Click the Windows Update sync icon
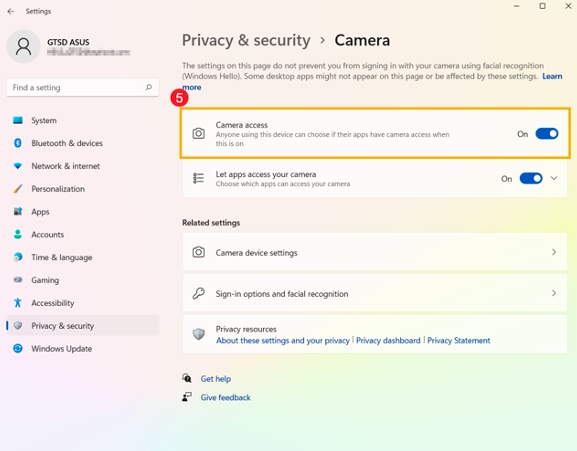Screen dimensions: 577x451 click(18, 348)
